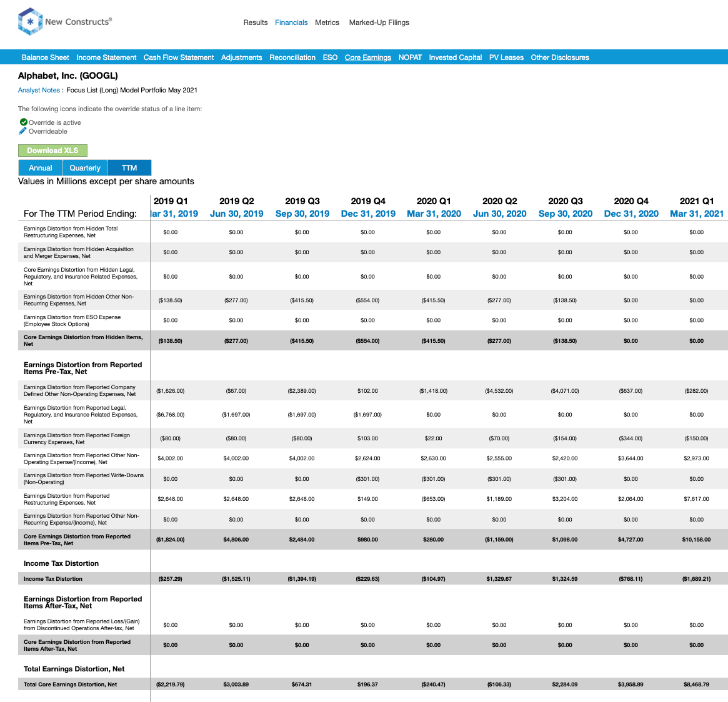Click the overrideable pencil icon
This screenshot has height=702, width=728.
(22, 131)
